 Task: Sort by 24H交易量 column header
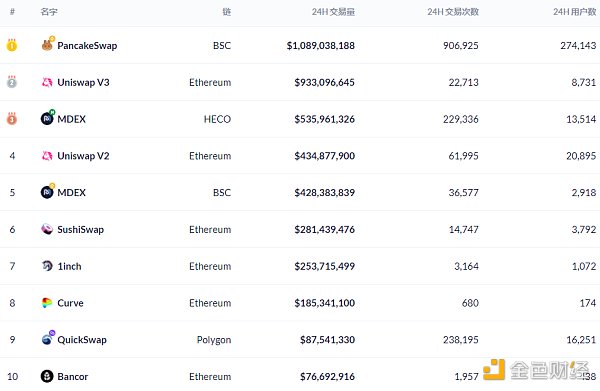[333, 12]
